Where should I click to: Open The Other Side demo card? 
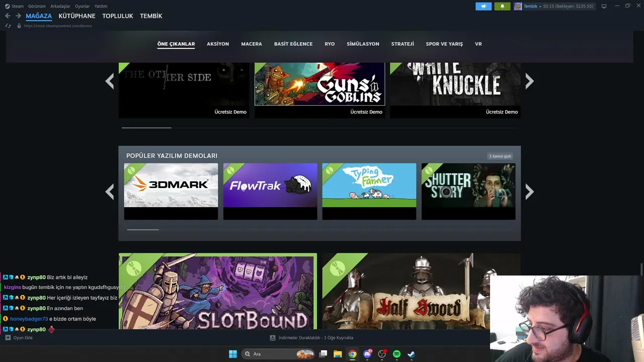(x=184, y=90)
